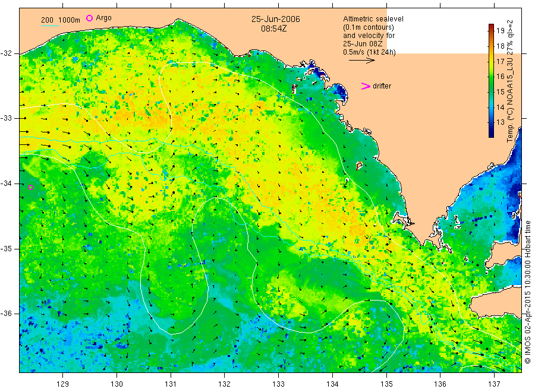The width and height of the screenshot is (535, 392).
Task: Click the temperature color bar
Action: [492, 81]
